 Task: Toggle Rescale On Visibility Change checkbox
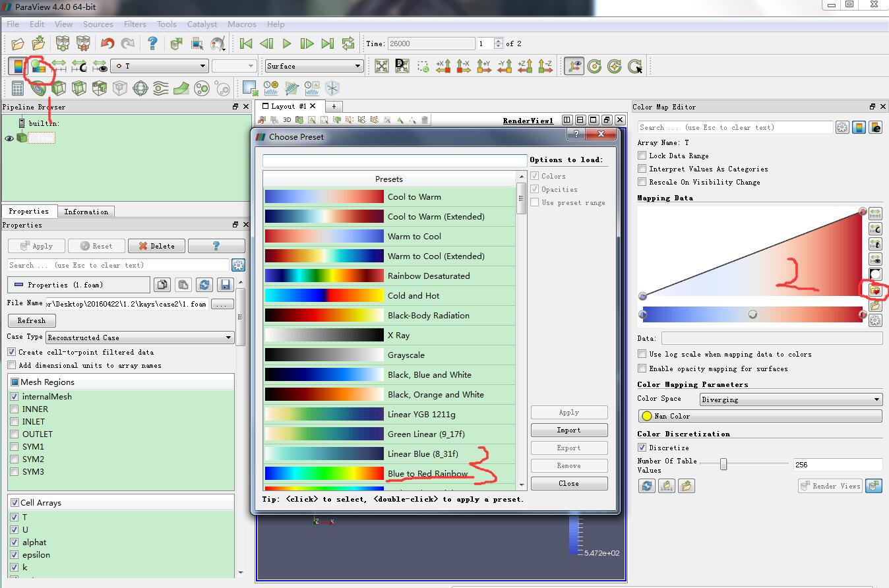click(642, 182)
